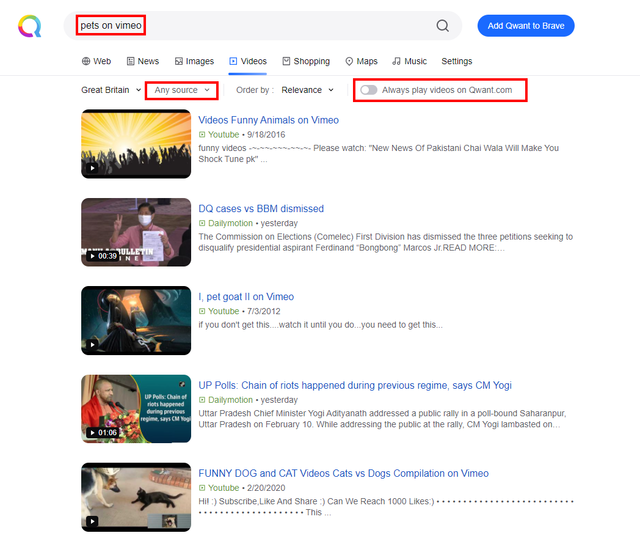This screenshot has height=544, width=640.
Task: Click the Order by label
Action: (255, 90)
